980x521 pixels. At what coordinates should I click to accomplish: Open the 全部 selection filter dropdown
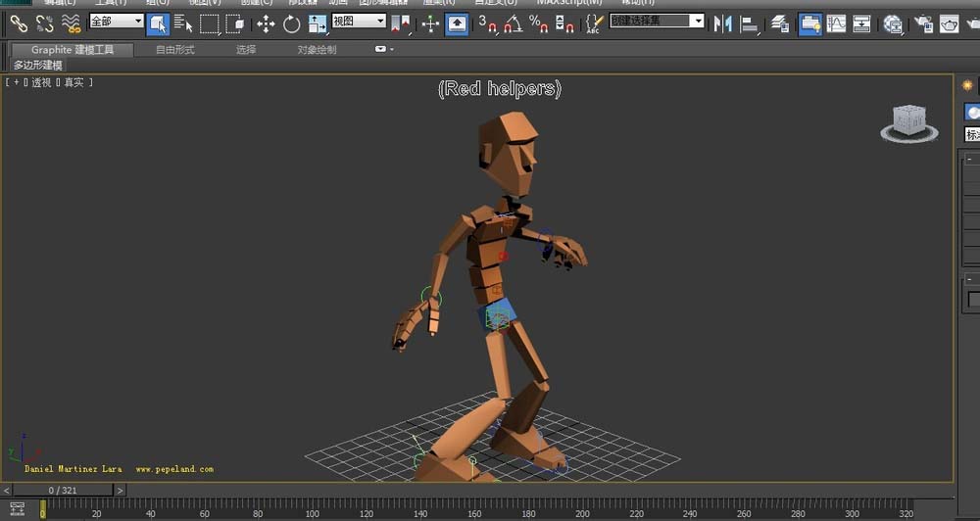[117, 21]
